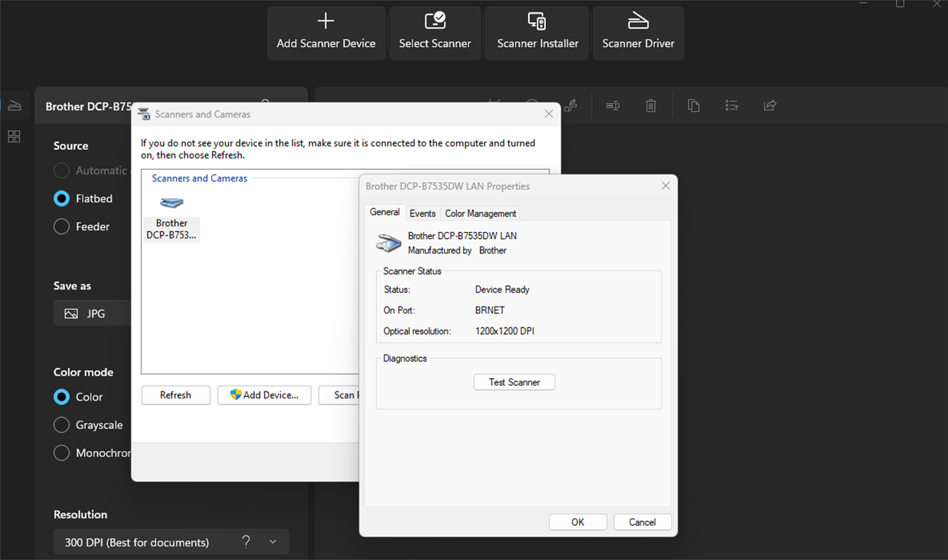This screenshot has width=948, height=560.
Task: Open the Select Scanner tool
Action: pos(435,32)
